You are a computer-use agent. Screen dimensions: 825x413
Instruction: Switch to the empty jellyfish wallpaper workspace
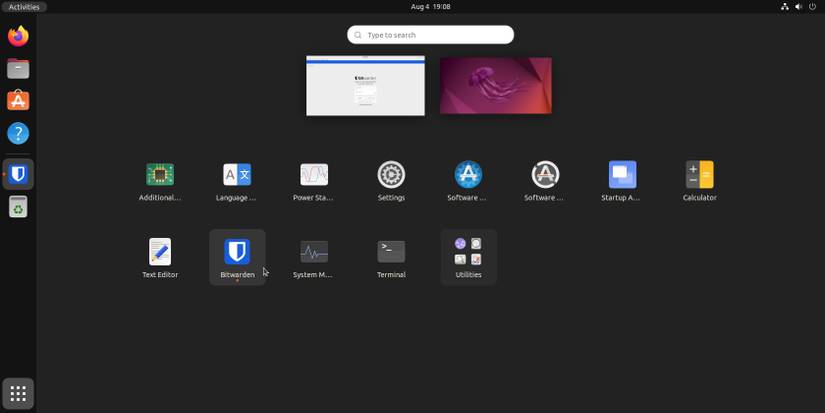click(x=496, y=85)
